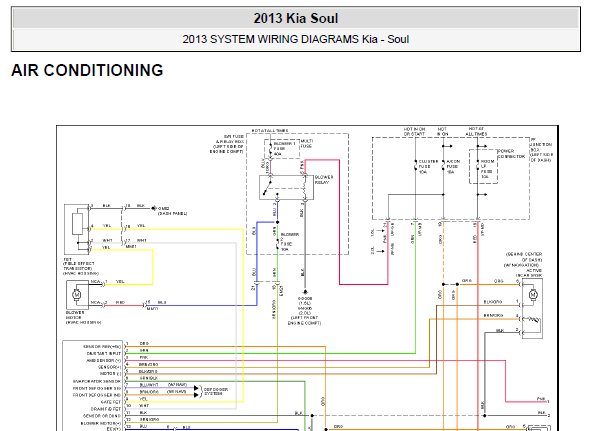Click the "EVAPORATOR SENSOR" pin label
This screenshot has width=604, height=431.
coord(97,381)
